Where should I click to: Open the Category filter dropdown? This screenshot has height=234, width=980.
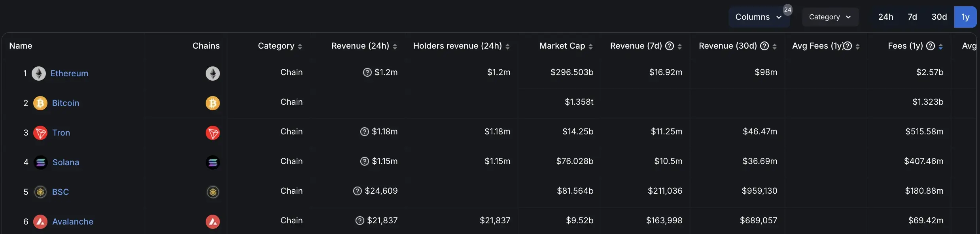[830, 17]
